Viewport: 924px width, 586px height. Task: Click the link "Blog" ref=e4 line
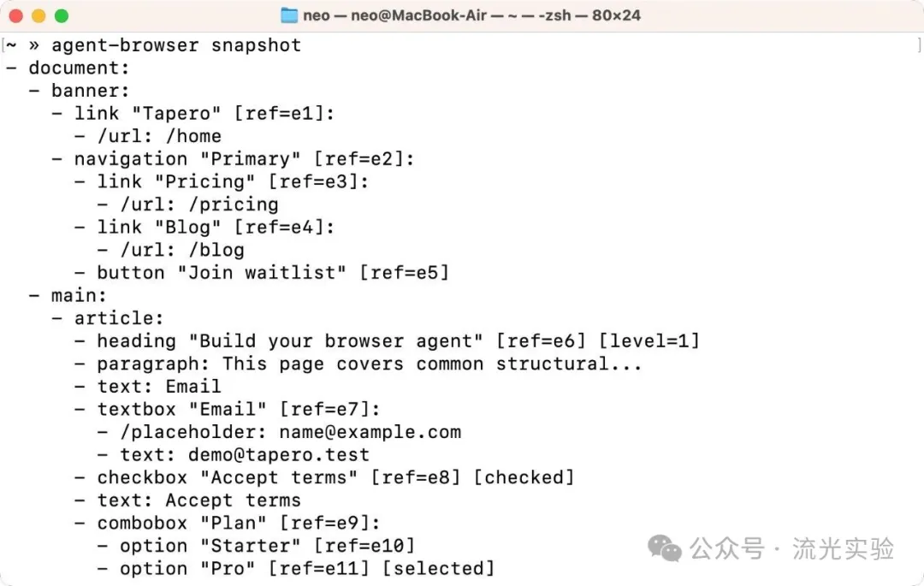click(204, 227)
